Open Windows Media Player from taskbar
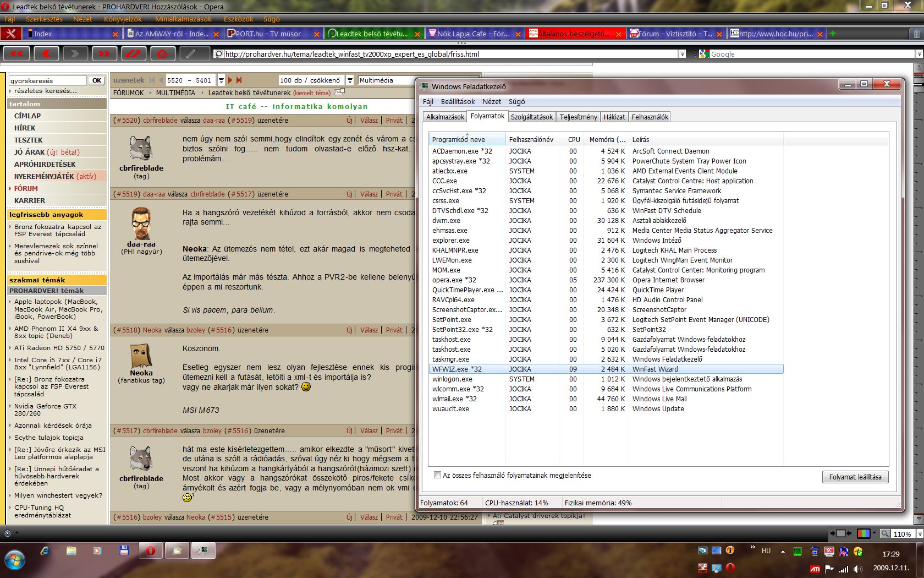Screen dimensions: 924x578 click(x=97, y=550)
